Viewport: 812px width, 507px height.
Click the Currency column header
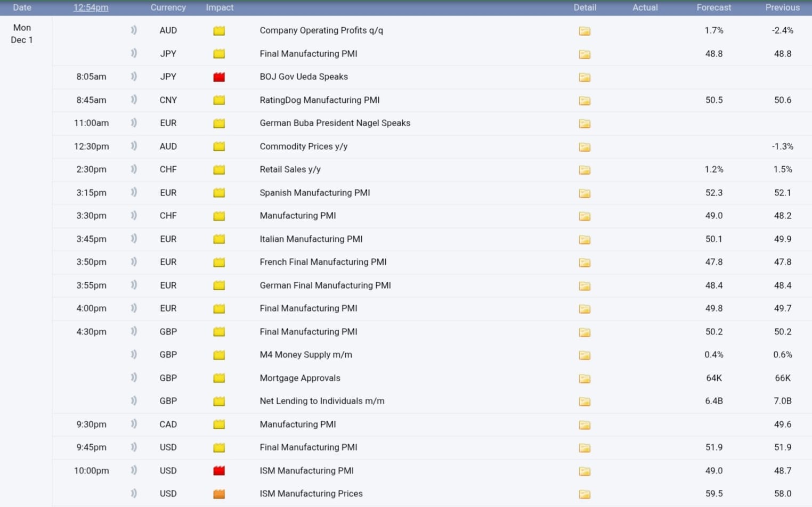pyautogui.click(x=168, y=7)
